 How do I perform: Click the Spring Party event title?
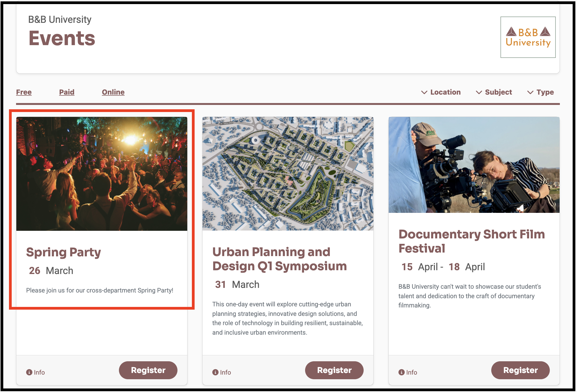click(63, 252)
